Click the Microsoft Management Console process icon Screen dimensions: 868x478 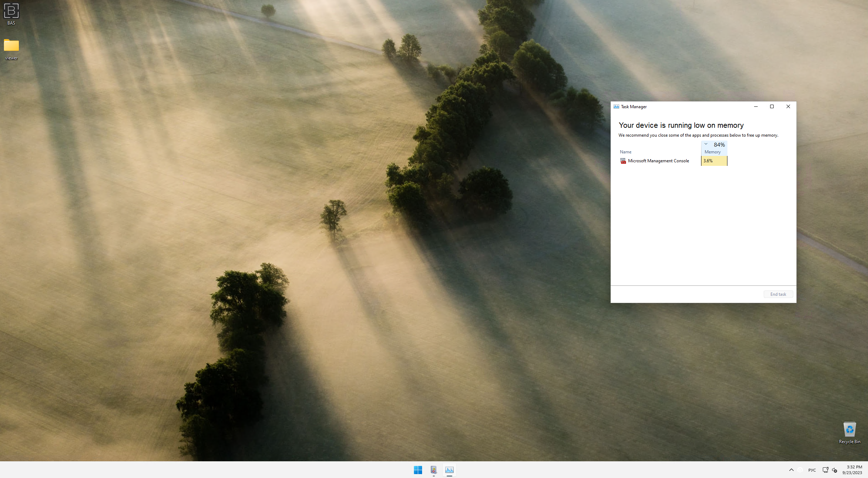point(623,161)
